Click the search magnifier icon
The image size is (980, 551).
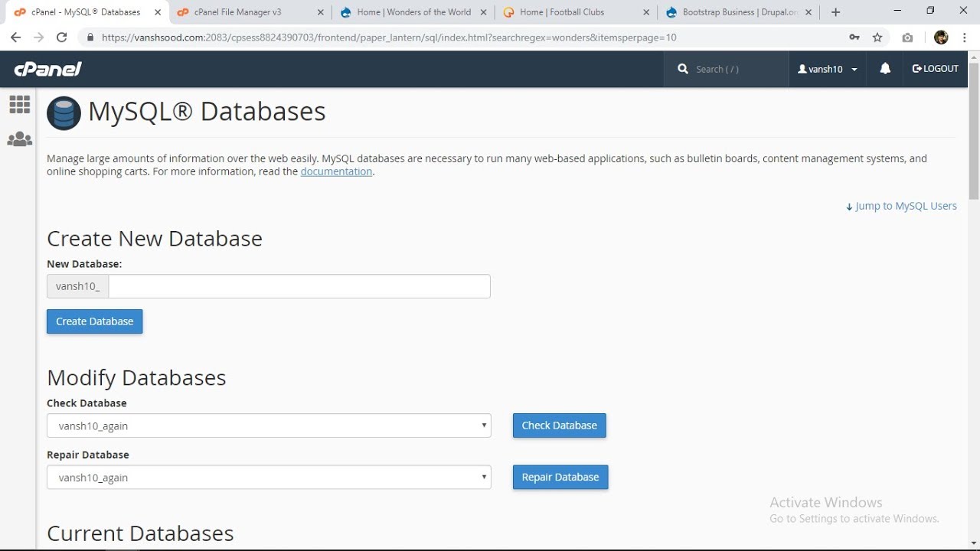tap(683, 69)
